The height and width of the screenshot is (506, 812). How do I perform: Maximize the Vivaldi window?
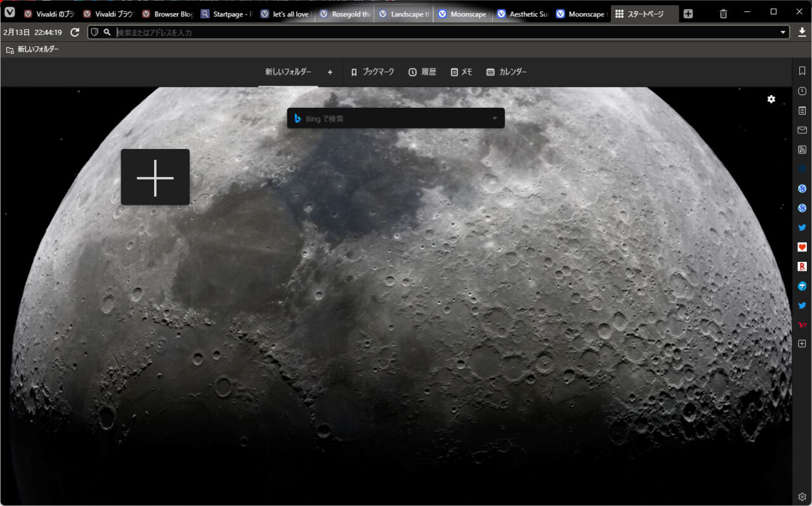tap(773, 11)
